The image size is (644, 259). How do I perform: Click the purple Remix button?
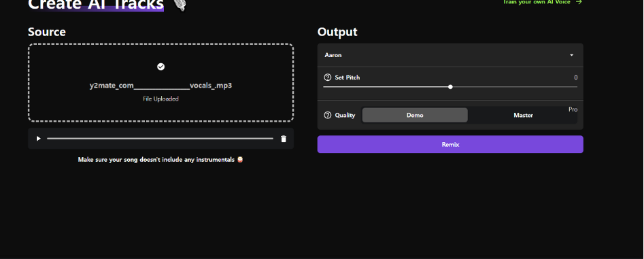coord(450,145)
